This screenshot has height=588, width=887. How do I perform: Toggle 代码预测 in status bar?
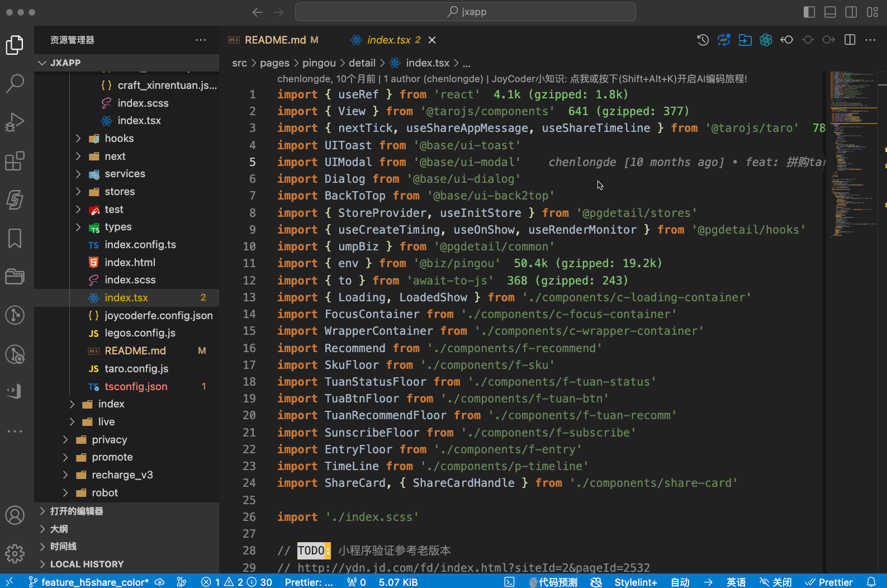pyautogui.click(x=553, y=582)
